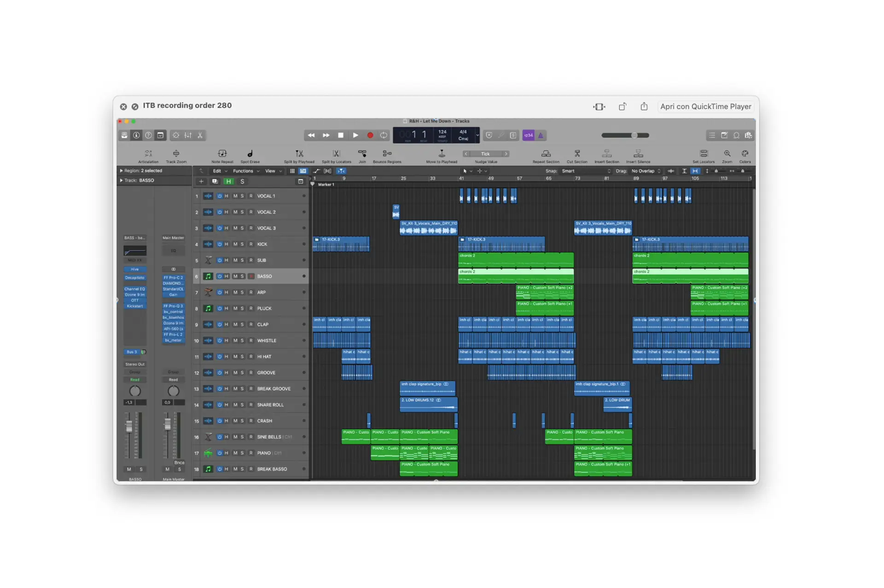884x588 pixels.
Task: Click Split by Locators icon
Action: click(336, 154)
